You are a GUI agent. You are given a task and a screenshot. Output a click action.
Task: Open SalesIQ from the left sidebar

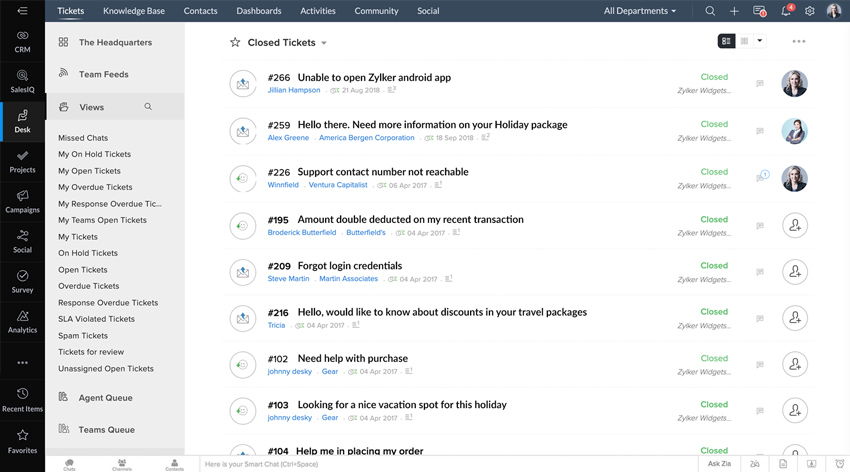point(22,81)
